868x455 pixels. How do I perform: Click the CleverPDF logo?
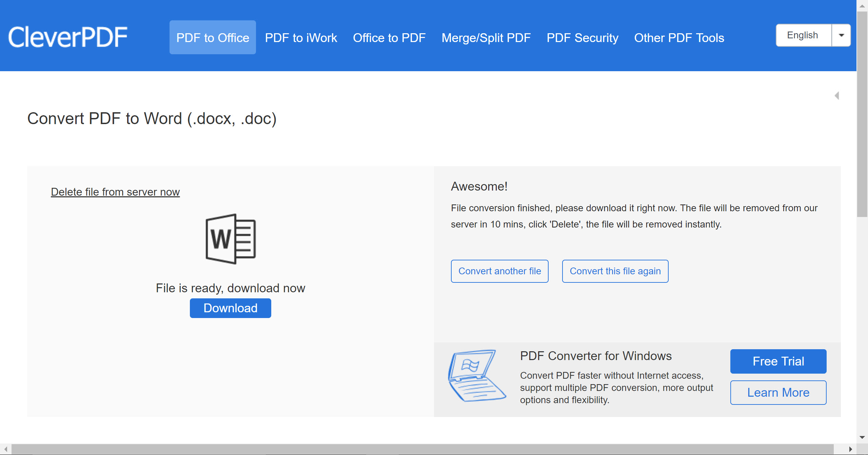(68, 37)
